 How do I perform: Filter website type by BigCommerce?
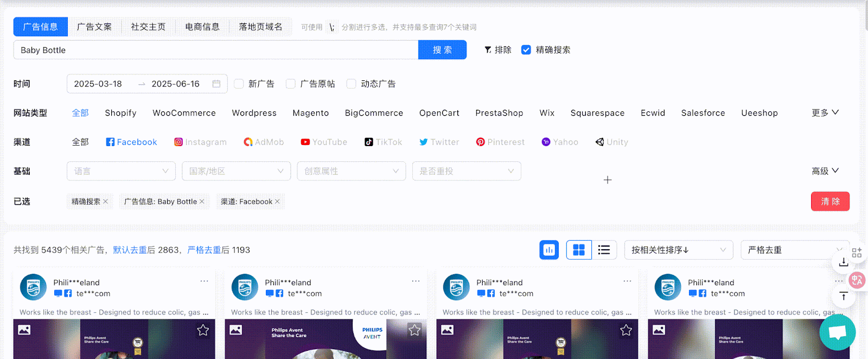coord(374,113)
